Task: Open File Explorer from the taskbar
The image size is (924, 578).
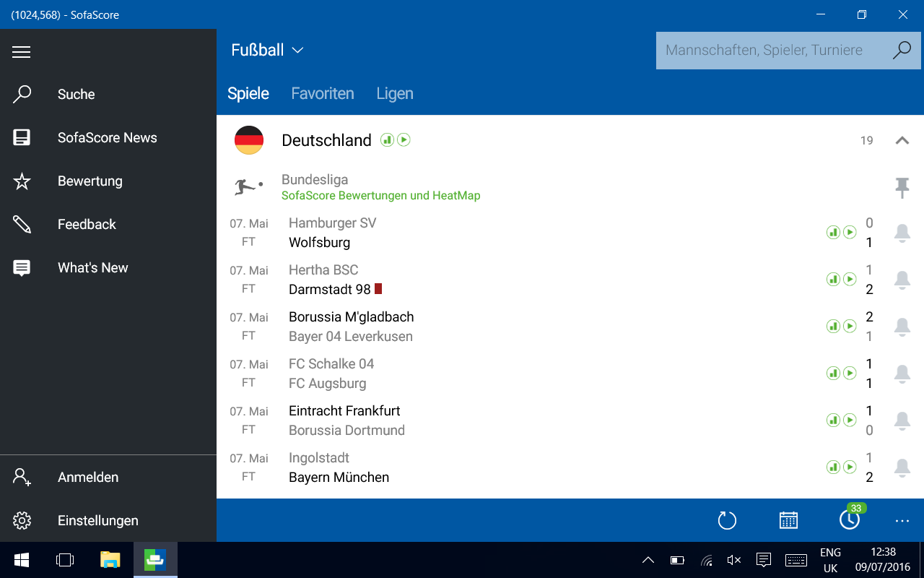Action: coord(110,560)
